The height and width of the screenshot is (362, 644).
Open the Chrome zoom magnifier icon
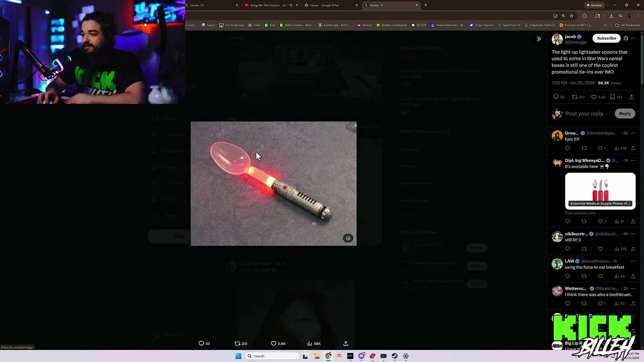tap(563, 16)
